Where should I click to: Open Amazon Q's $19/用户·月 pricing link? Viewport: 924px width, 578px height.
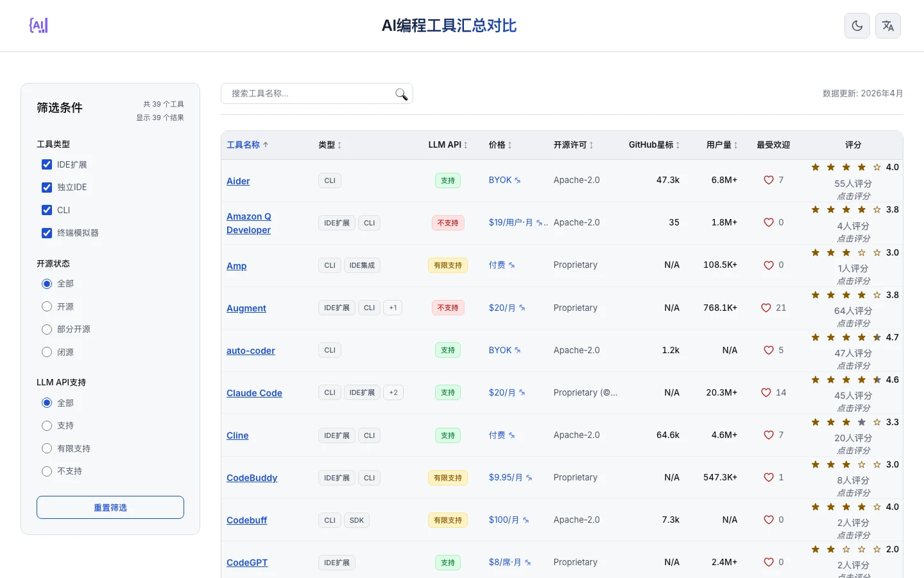coord(518,222)
